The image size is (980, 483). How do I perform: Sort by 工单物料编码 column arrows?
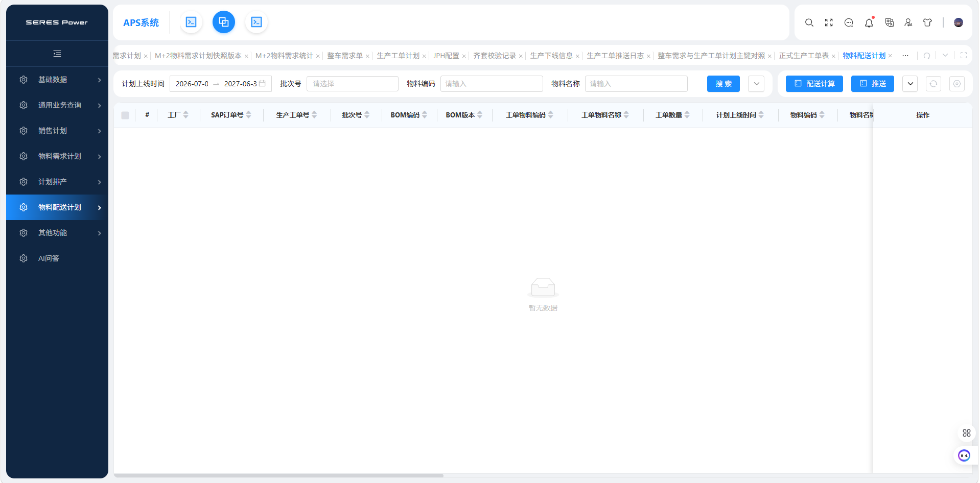pos(551,115)
